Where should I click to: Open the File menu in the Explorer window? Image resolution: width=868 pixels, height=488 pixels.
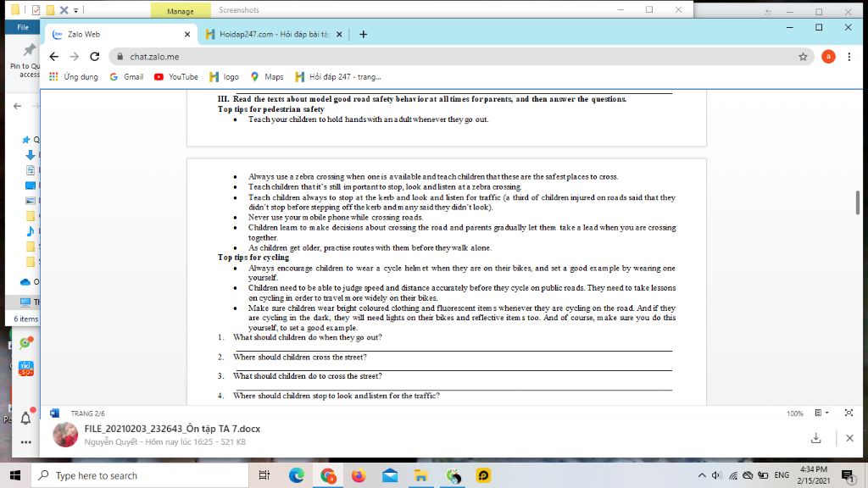coord(23,27)
